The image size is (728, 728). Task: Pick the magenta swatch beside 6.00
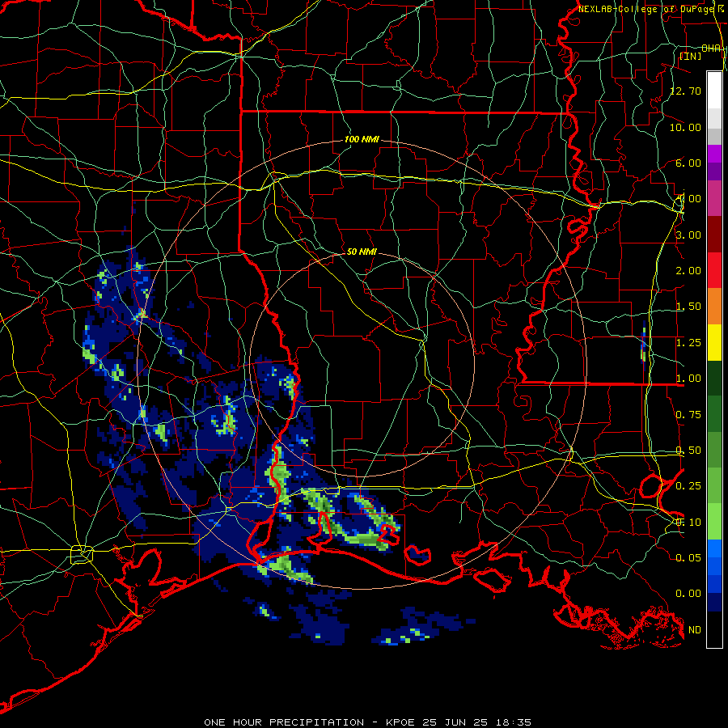point(714,154)
